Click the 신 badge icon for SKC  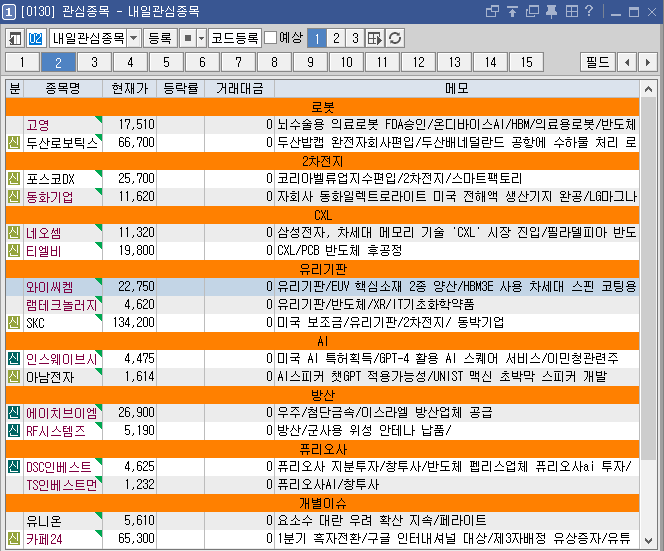pos(14,322)
